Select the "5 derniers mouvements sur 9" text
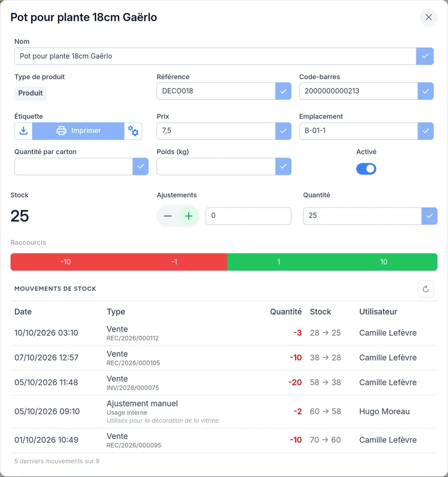The width and height of the screenshot is (448, 477). [x=57, y=461]
